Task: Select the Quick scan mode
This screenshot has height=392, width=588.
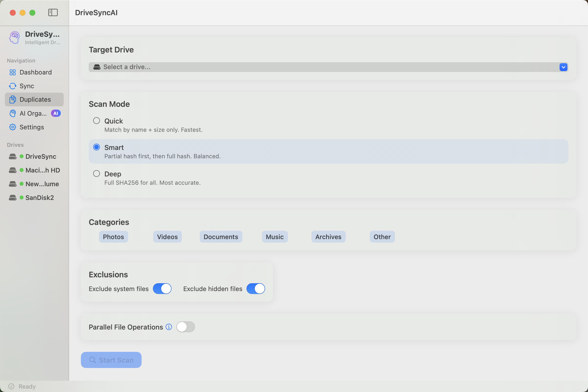Action: [97, 121]
